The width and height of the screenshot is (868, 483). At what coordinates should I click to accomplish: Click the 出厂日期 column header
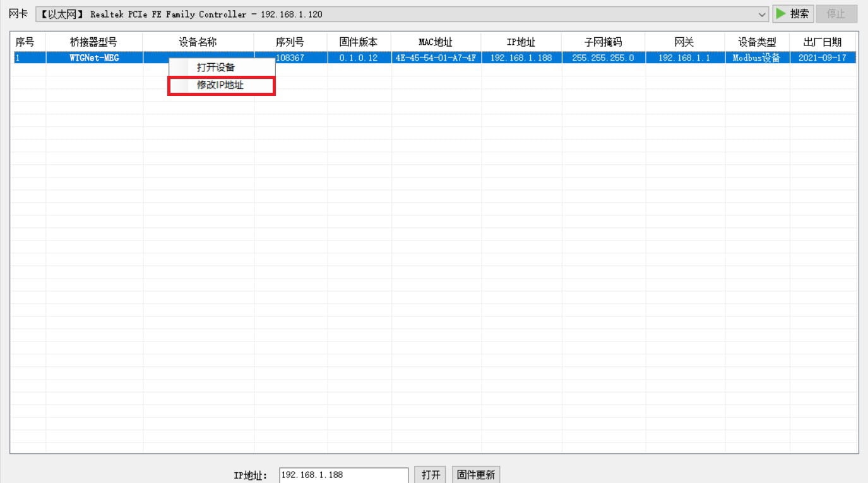(823, 42)
